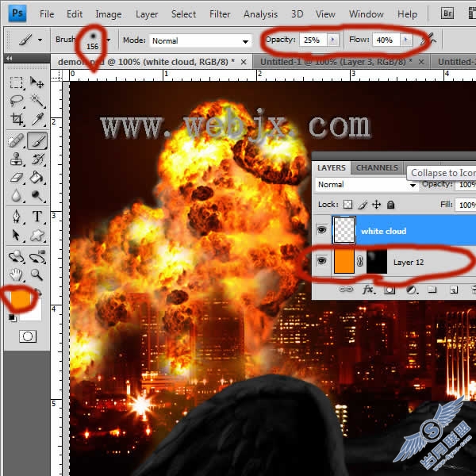476x476 pixels.
Task: Open the Filter menu
Action: [x=220, y=14]
